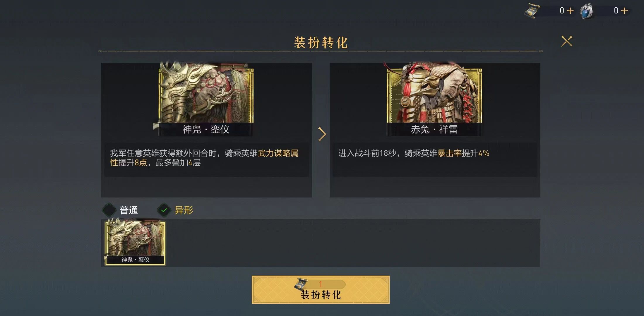Click the scroll currency icon at top
This screenshot has height=316, width=644.
(x=532, y=11)
